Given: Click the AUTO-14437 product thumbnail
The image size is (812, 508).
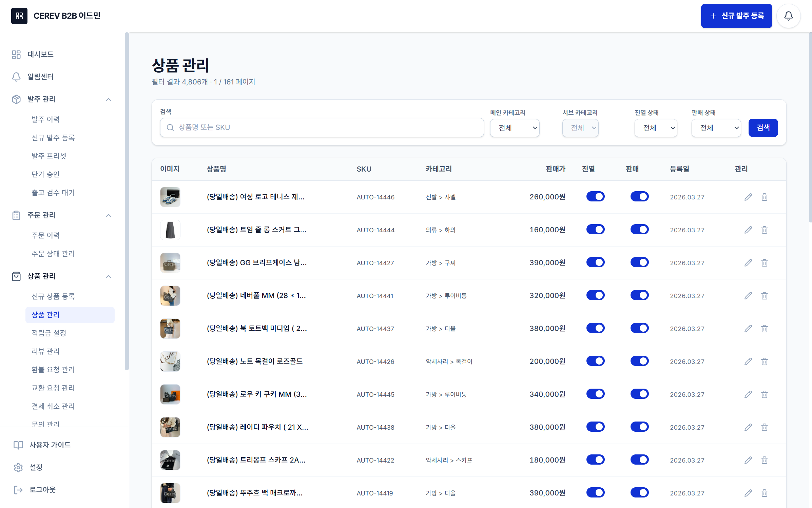Looking at the screenshot, I should [x=170, y=328].
